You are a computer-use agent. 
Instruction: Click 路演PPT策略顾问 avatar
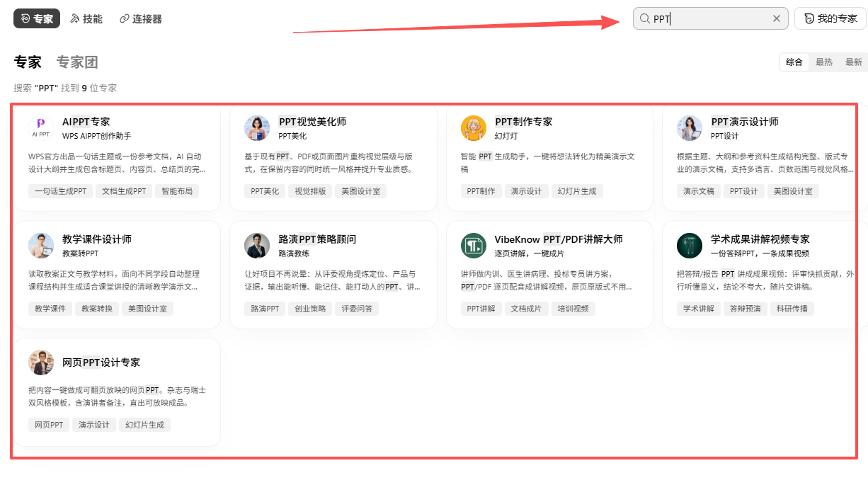tap(257, 246)
